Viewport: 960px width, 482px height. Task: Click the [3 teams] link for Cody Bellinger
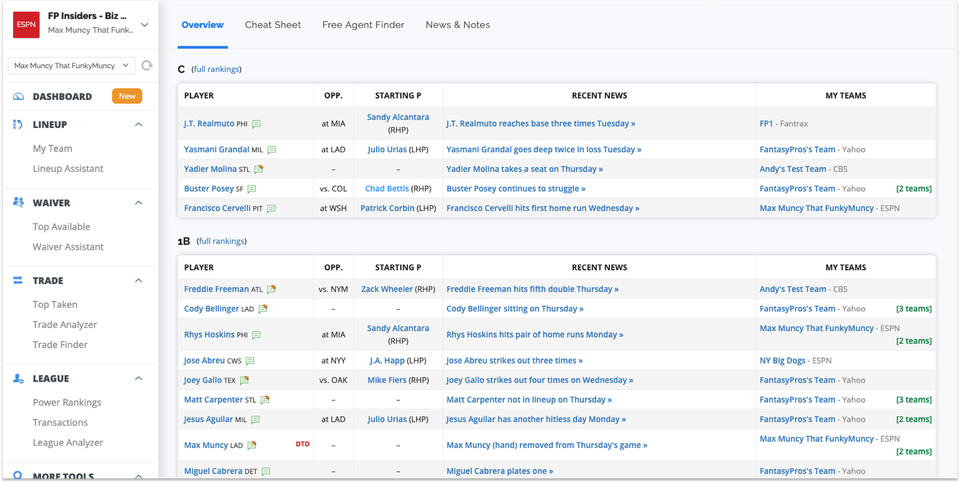(x=913, y=309)
